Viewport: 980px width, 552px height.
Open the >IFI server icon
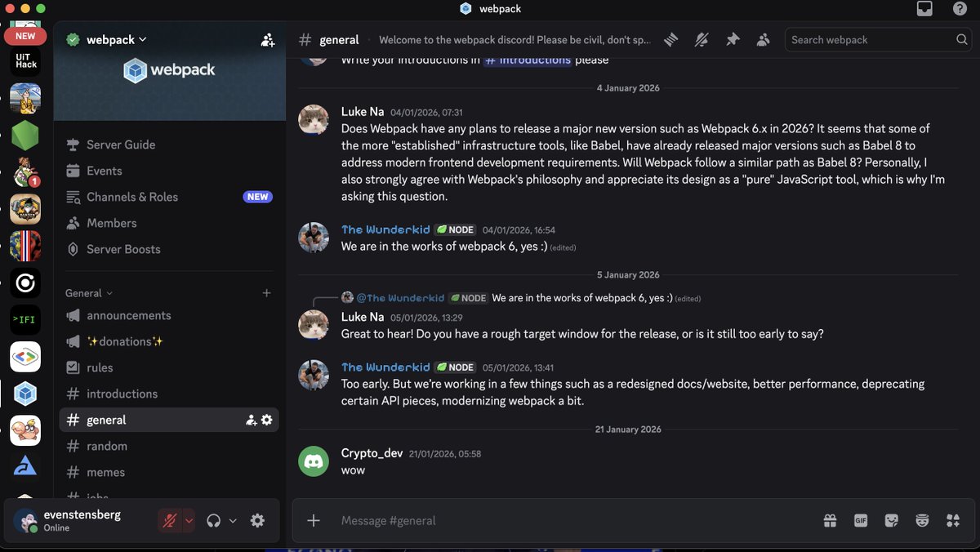(x=25, y=319)
